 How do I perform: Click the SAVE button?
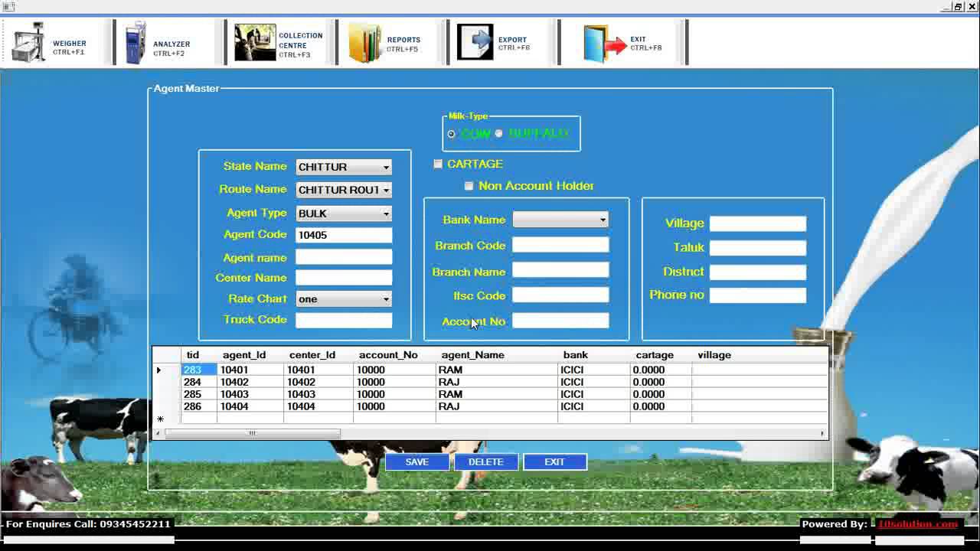click(417, 461)
